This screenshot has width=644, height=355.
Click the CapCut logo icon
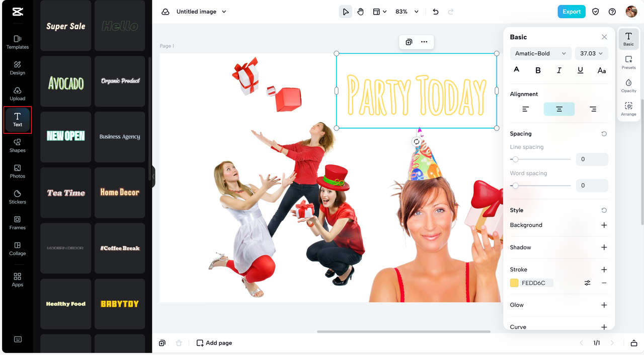[x=18, y=12]
